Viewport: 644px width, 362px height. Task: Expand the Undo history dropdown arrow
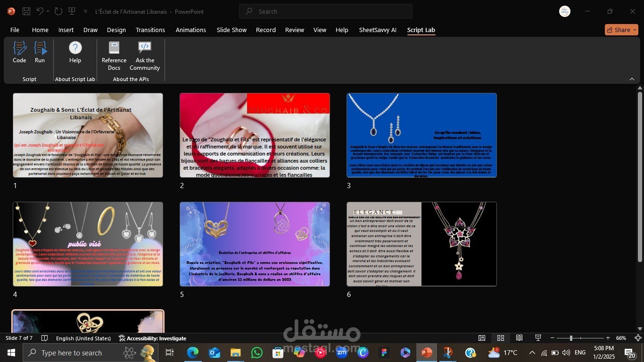(x=48, y=11)
